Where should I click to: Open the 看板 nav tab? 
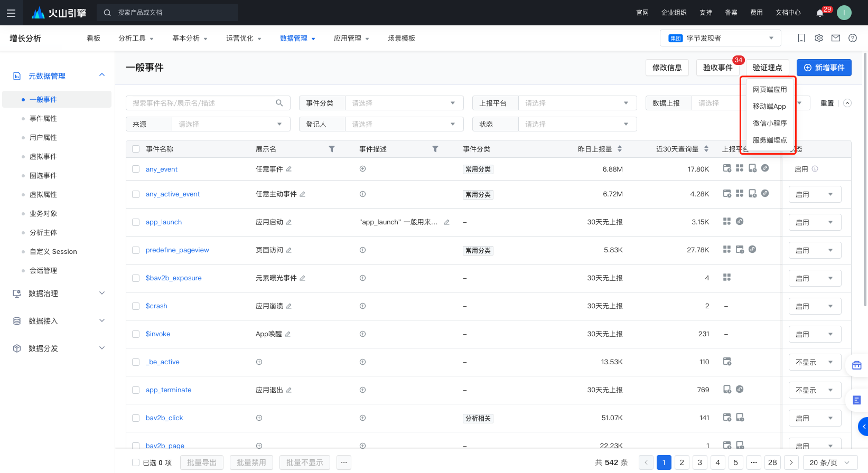click(94, 38)
